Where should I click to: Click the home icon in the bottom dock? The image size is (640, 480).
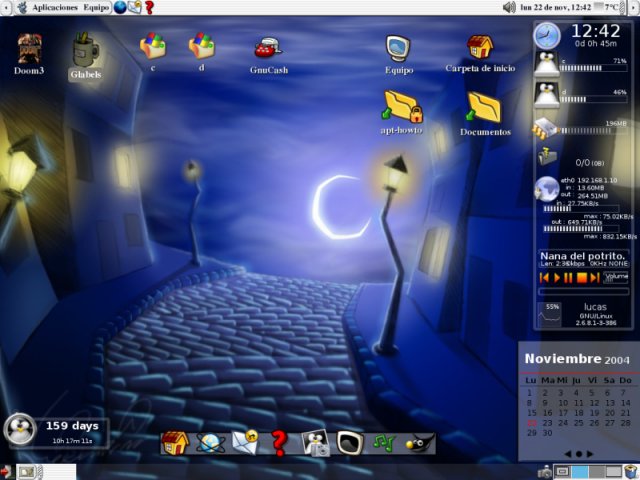[175, 442]
